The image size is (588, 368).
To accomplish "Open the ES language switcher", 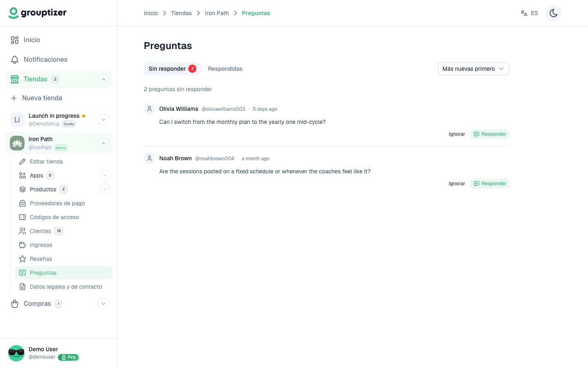I will pyautogui.click(x=530, y=13).
